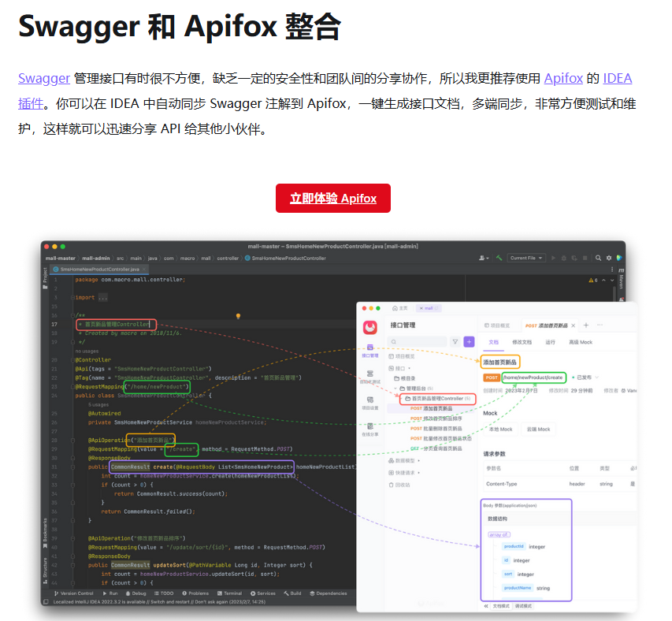672x621 pixels.
Task: Switch Apifox to 调试模式
Action: pos(524,606)
